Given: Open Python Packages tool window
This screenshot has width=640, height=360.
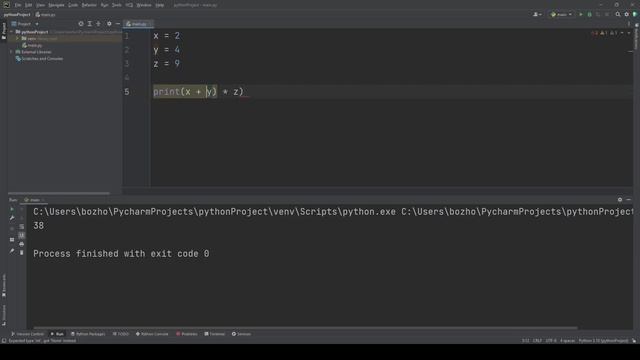Looking at the screenshot, I should [88, 334].
